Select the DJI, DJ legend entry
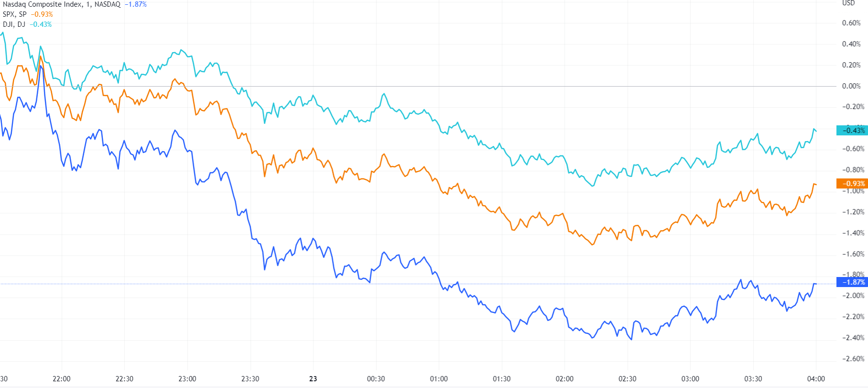The height and width of the screenshot is (388, 868). (14, 24)
